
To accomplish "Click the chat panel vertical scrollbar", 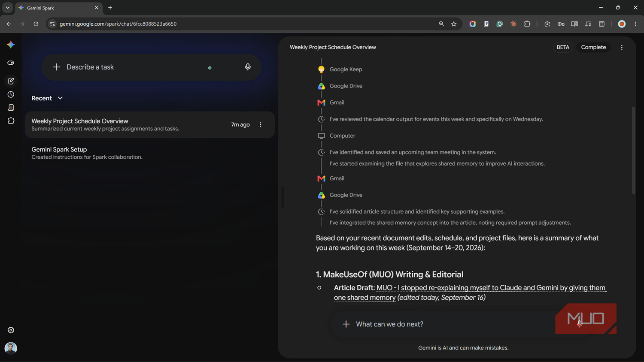I will (633, 150).
